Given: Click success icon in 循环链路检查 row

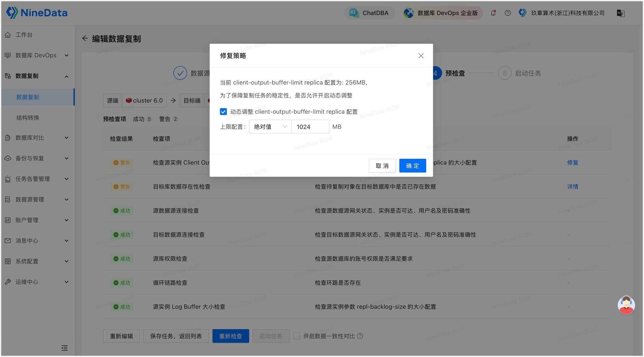Looking at the screenshot, I should point(116,283).
